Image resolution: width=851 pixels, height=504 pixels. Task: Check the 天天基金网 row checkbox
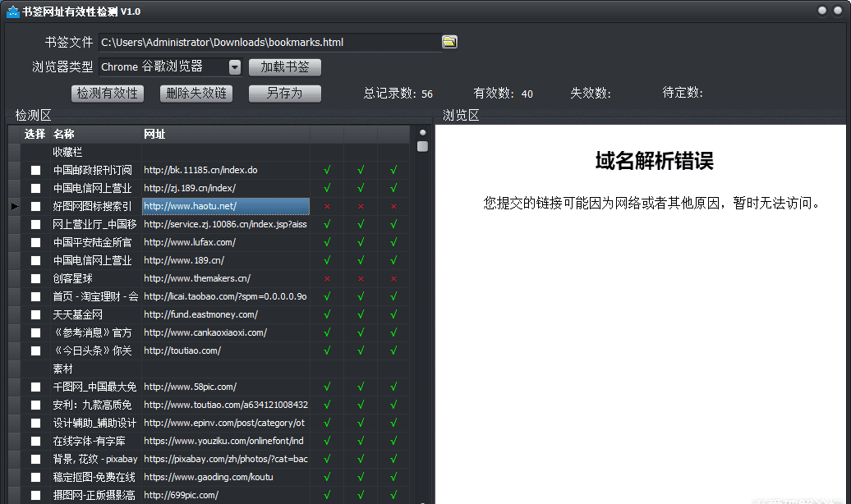click(36, 314)
